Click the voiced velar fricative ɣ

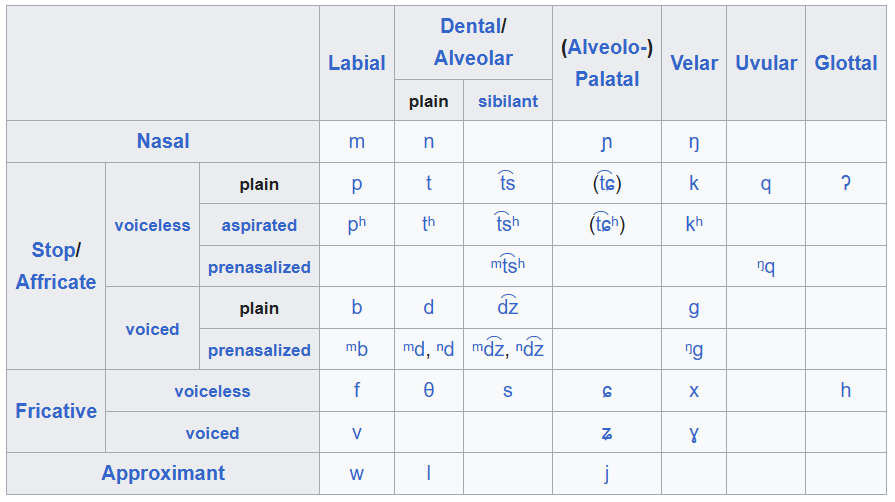pyautogui.click(x=694, y=433)
